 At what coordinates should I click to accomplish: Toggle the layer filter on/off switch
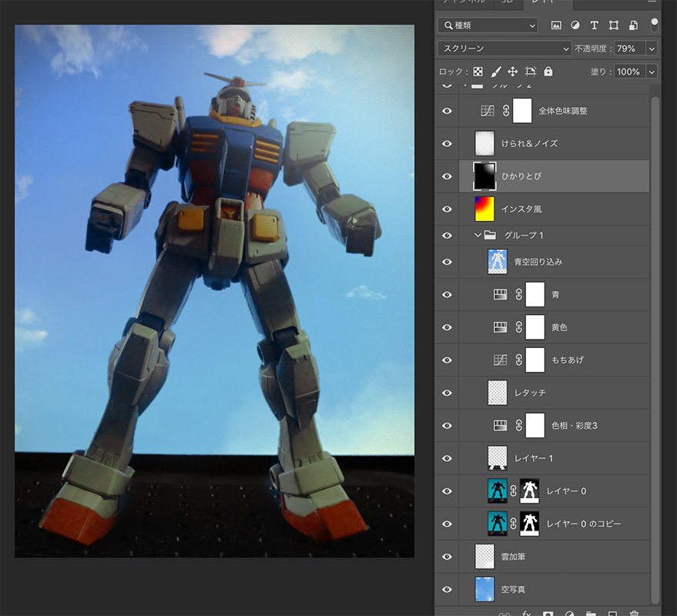655,24
